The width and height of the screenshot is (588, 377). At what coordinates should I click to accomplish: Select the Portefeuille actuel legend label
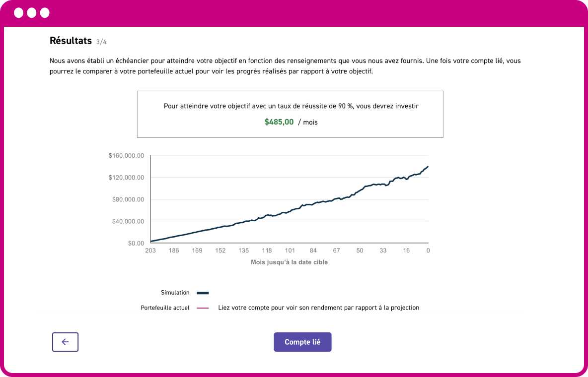tap(165, 308)
